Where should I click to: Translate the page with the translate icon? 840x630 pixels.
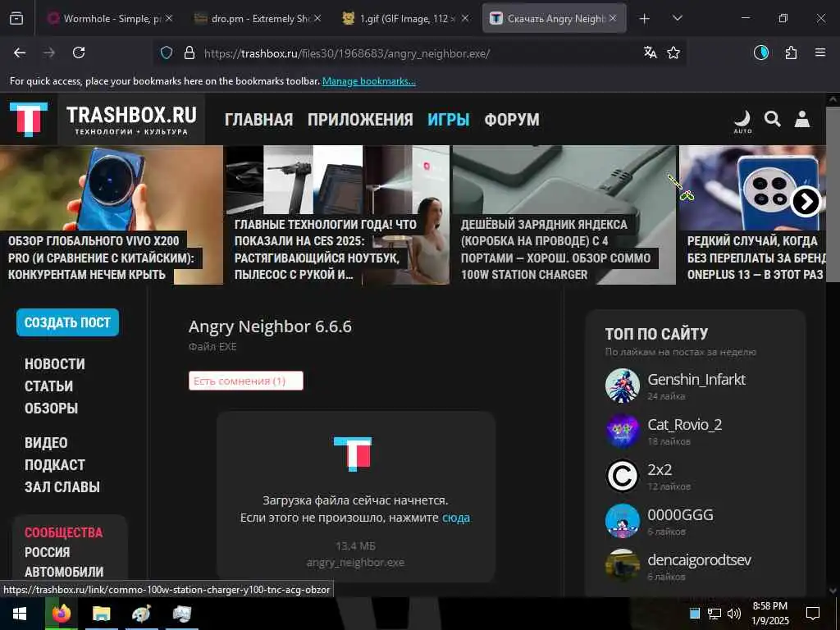point(651,52)
